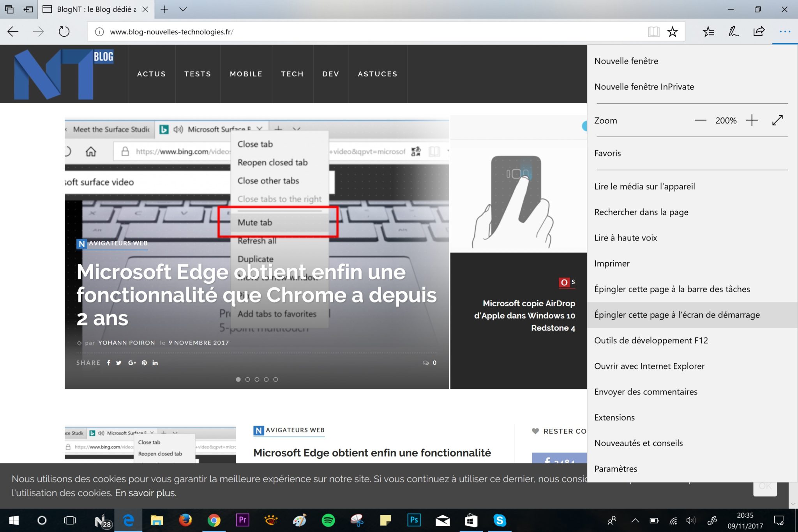
Task: Click author YOHANN POIRON link
Action: click(x=127, y=343)
